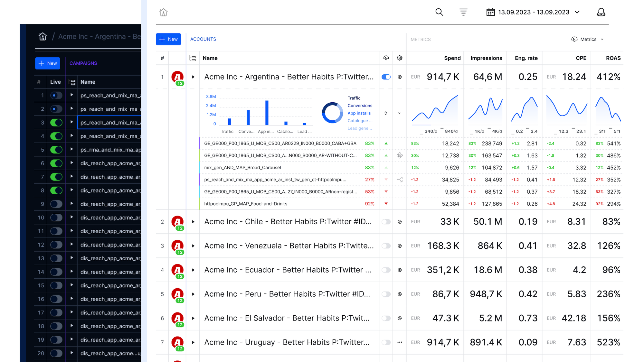
Task: Click the Conversions bar in the chart
Action: [x=248, y=117]
